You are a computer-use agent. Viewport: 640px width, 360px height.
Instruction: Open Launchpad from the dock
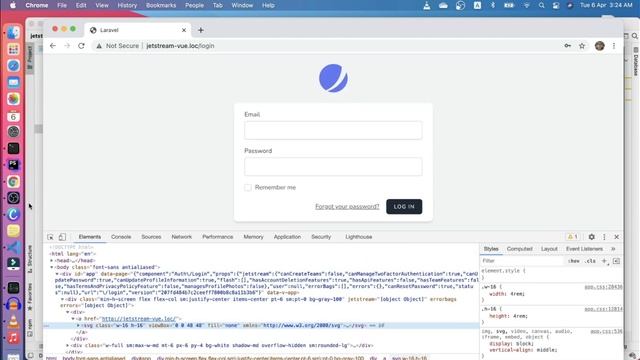[13, 49]
